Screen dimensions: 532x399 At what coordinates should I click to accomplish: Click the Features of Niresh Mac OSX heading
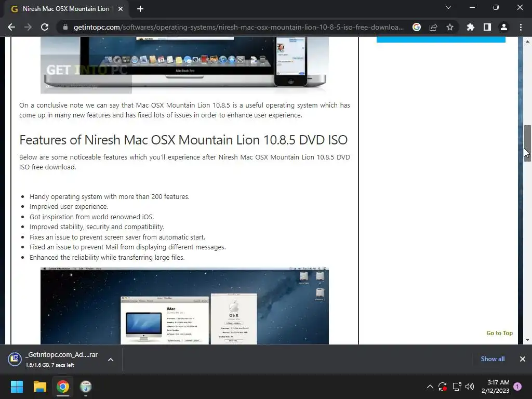point(183,140)
